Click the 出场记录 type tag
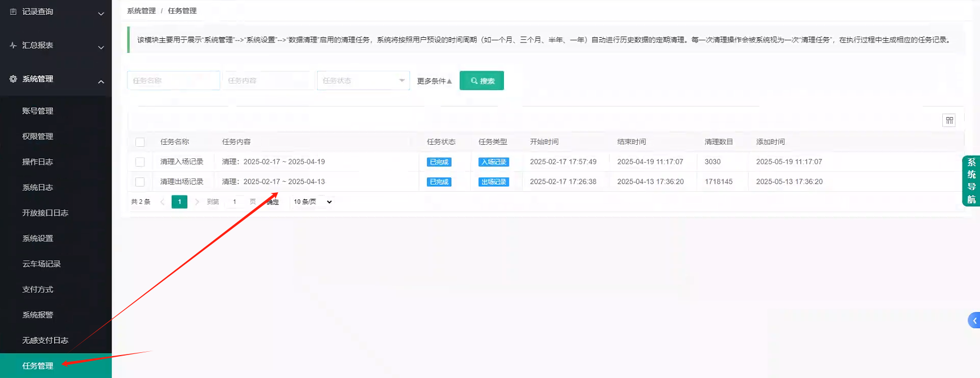980x378 pixels. (494, 182)
